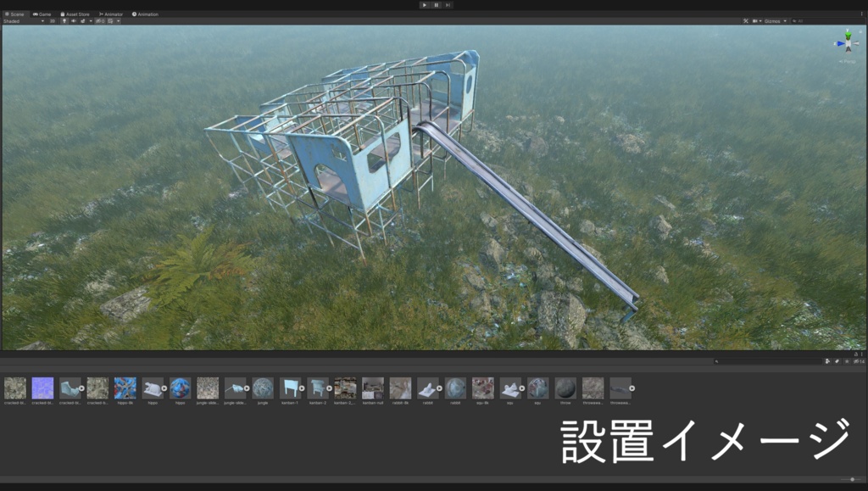The image size is (868, 491).
Task: Select the purple cracked normal map asset
Action: (x=42, y=388)
